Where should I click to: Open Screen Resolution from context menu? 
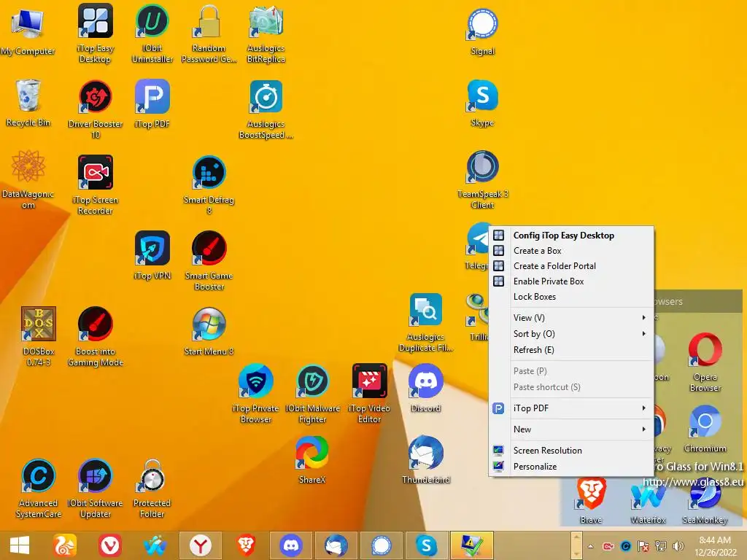coord(571,450)
